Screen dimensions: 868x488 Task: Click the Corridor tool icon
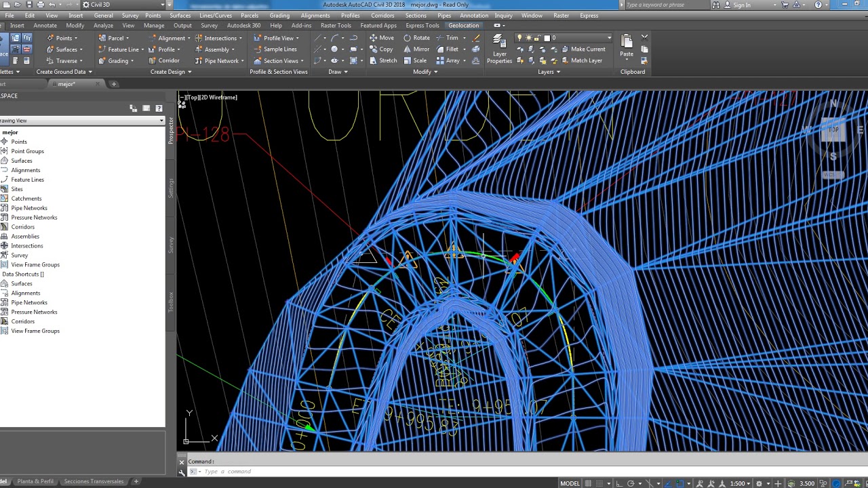[x=163, y=60]
